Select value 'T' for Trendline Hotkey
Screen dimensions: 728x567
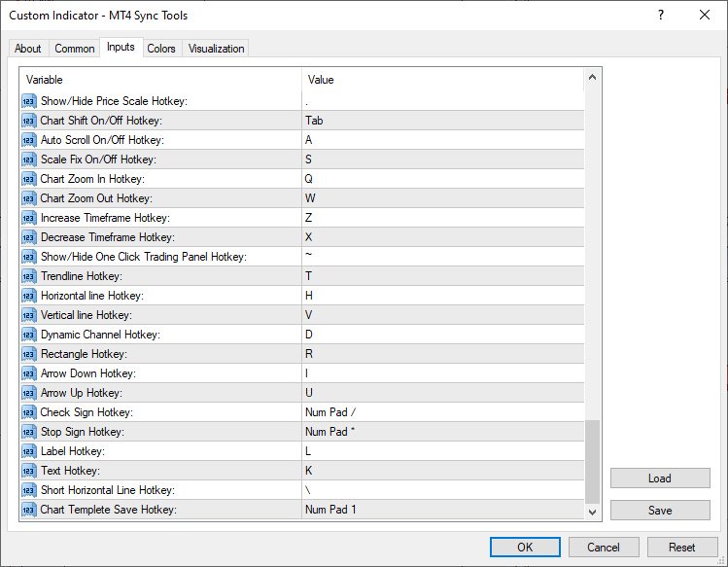[308, 276]
